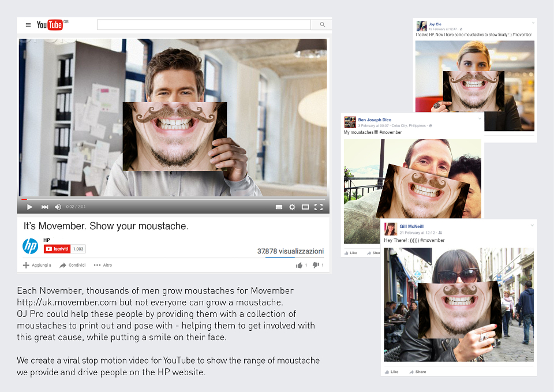Mute the video volume
The image size is (554, 392).
click(x=58, y=207)
